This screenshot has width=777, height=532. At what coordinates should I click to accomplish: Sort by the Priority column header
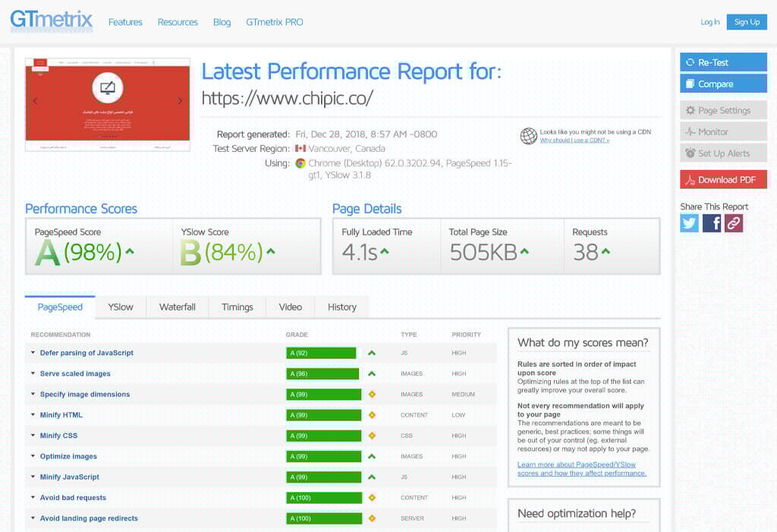[x=467, y=335]
